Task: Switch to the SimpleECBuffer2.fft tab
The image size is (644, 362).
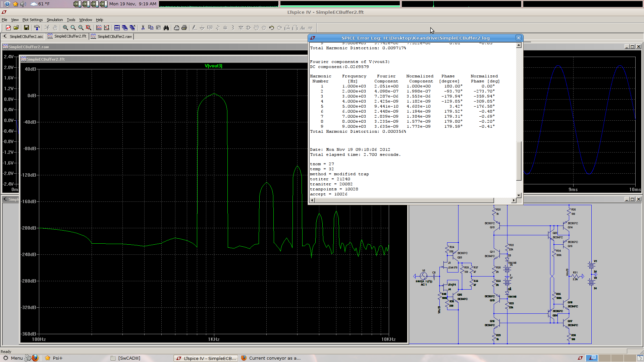Action: (x=67, y=36)
